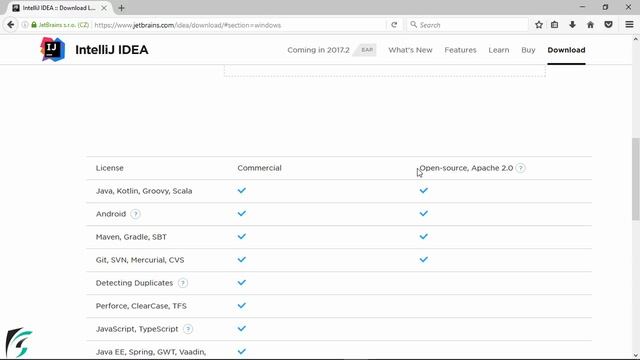
Task: Click the Maven, Gradle, SBT row label
Action: (131, 237)
